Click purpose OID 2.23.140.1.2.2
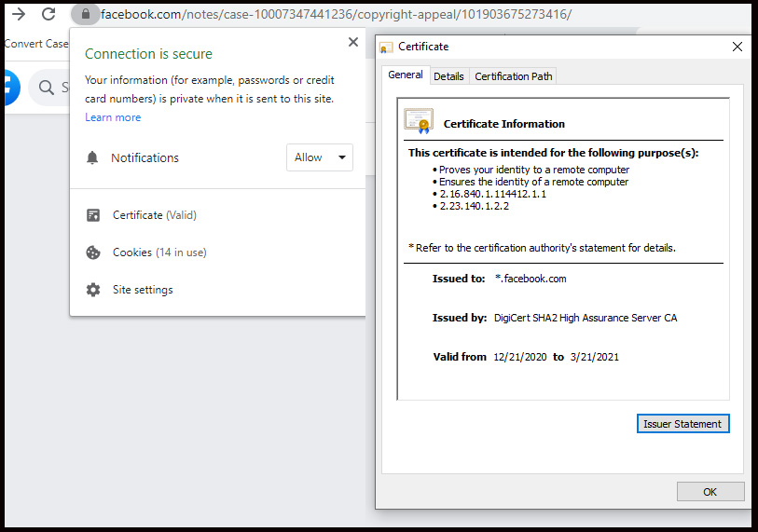Image resolution: width=758 pixels, height=532 pixels. 475,206
